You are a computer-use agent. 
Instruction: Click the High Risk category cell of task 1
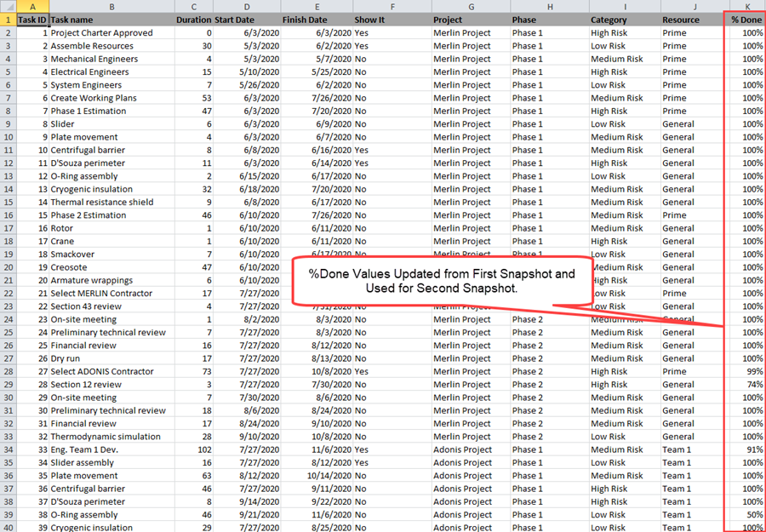[x=609, y=32]
